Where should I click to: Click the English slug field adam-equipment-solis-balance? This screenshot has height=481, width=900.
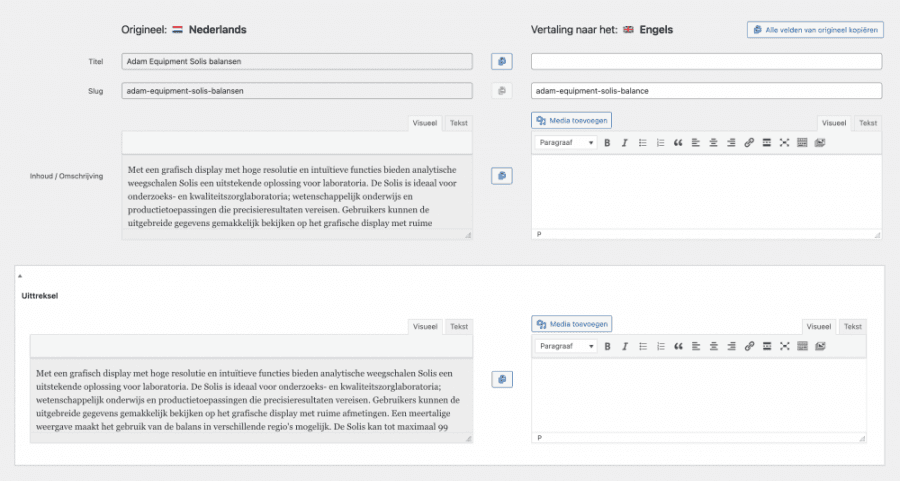pyautogui.click(x=707, y=91)
